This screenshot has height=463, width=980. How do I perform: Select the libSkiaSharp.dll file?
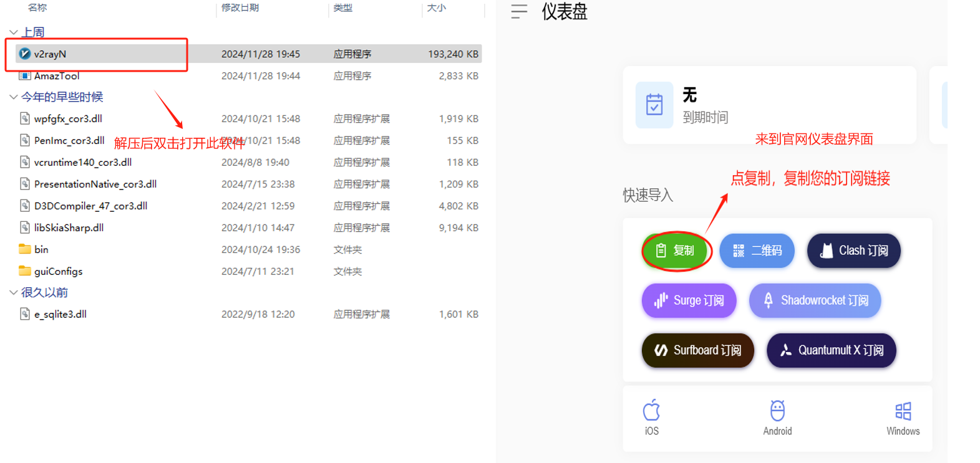pyautogui.click(x=69, y=228)
